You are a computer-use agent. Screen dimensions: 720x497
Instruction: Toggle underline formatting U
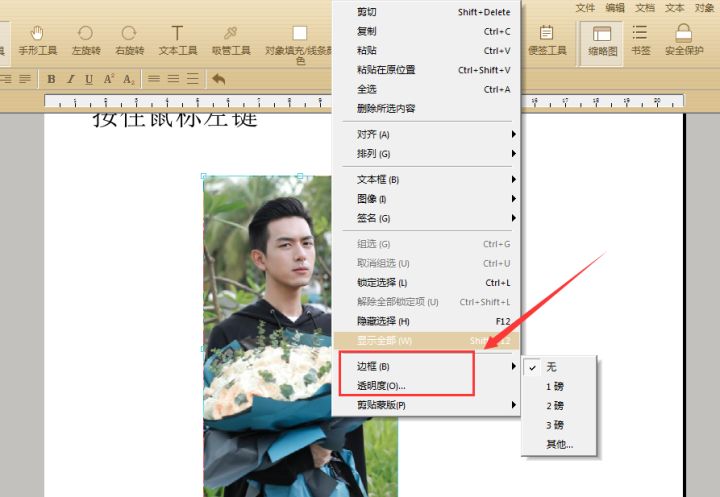coord(89,79)
